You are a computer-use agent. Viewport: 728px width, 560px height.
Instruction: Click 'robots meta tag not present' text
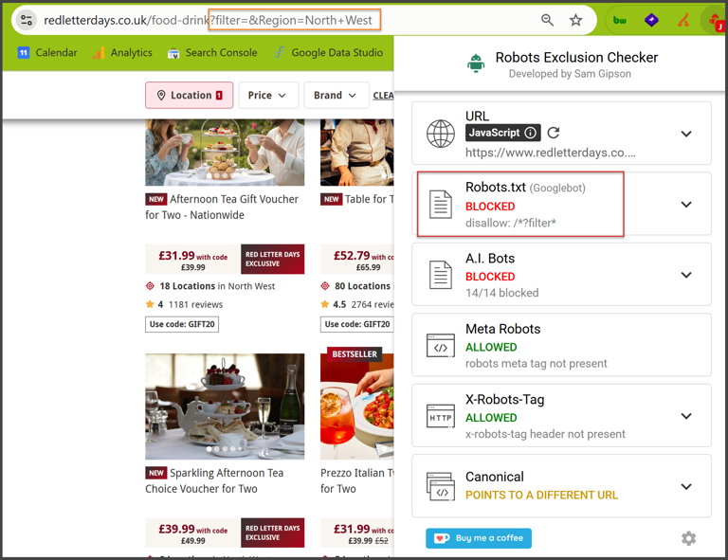tap(537, 363)
